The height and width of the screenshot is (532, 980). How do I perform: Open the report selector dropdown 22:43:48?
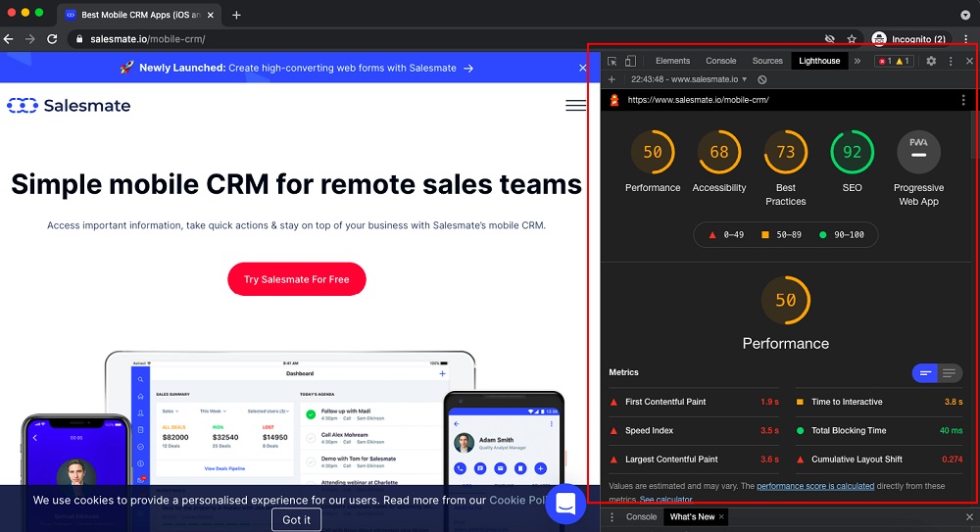[x=689, y=79]
